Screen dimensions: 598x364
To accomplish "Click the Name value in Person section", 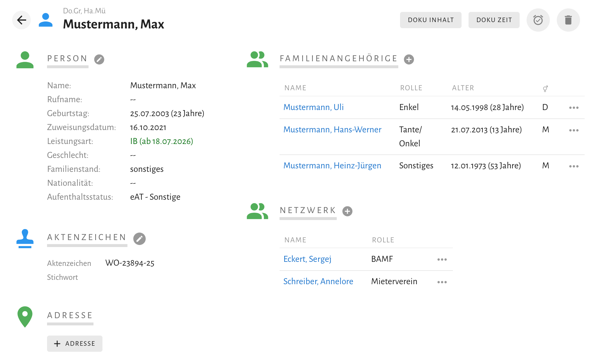I will pos(163,86).
